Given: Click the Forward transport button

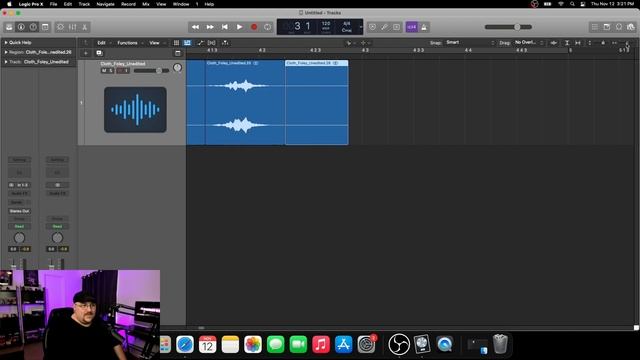Looking at the screenshot, I should (x=210, y=27).
